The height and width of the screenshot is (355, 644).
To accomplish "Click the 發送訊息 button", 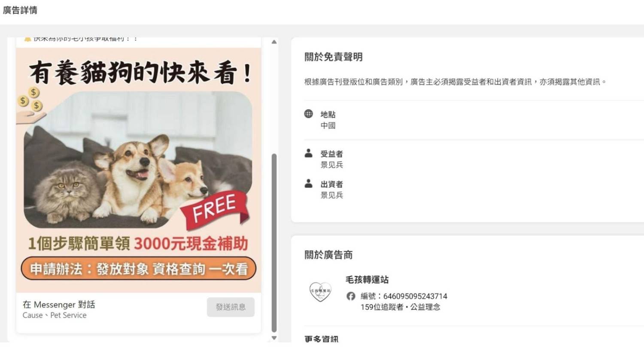I will pyautogui.click(x=231, y=307).
